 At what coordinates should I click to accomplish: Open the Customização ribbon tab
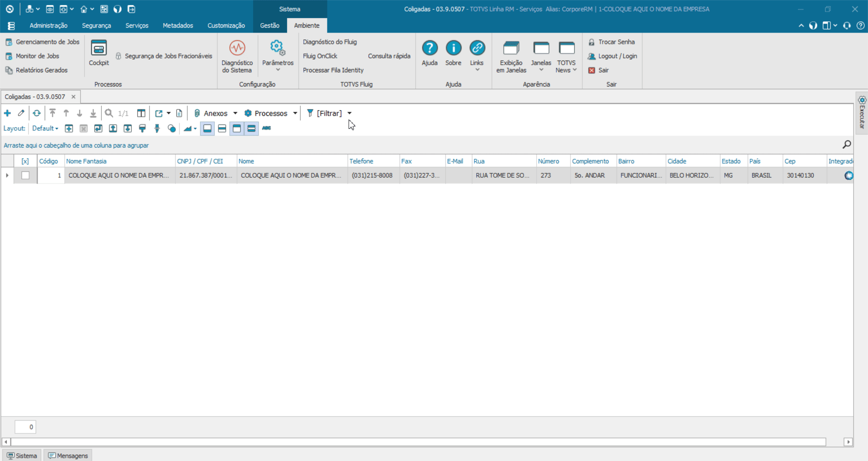pyautogui.click(x=226, y=26)
